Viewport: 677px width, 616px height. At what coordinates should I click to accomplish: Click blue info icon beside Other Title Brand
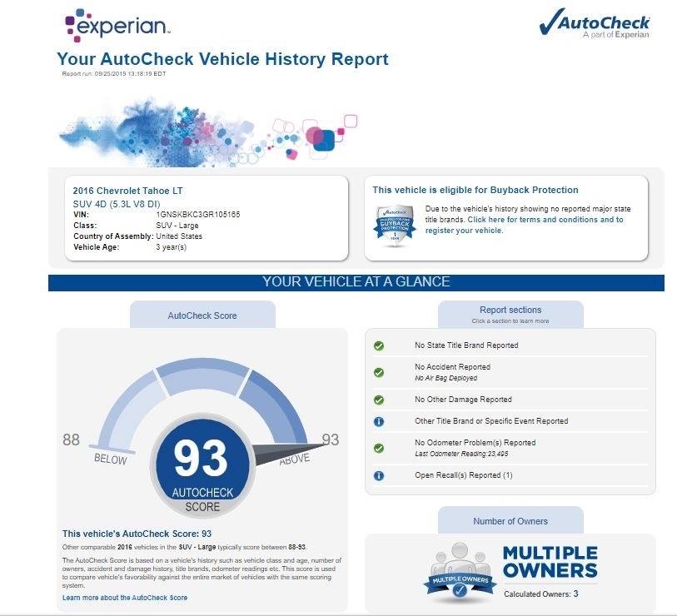[379, 421]
